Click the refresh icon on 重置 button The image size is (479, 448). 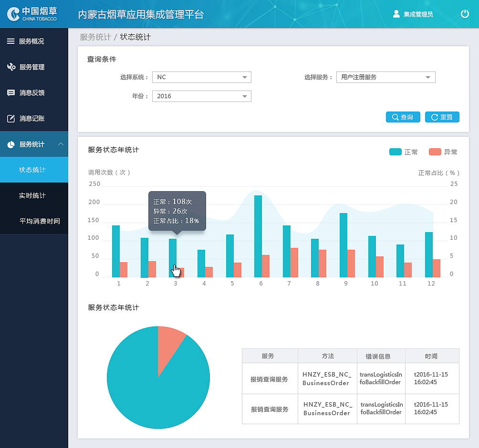(x=435, y=117)
